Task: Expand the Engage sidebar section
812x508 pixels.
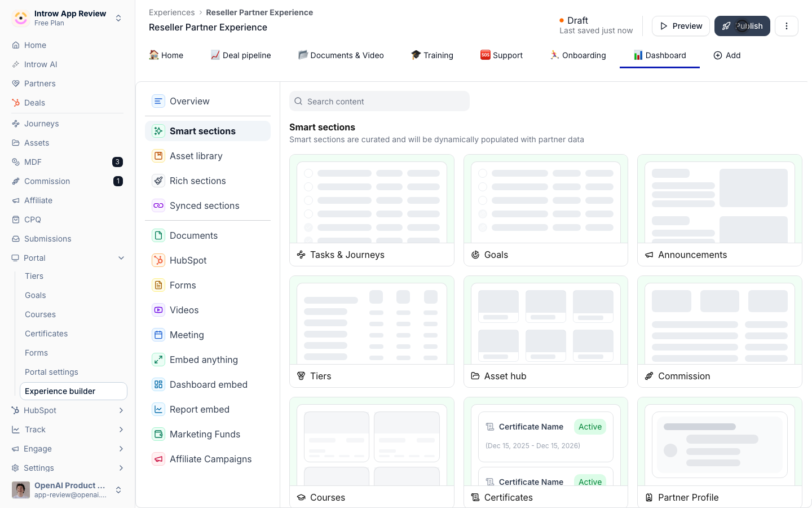Action: [121, 449]
